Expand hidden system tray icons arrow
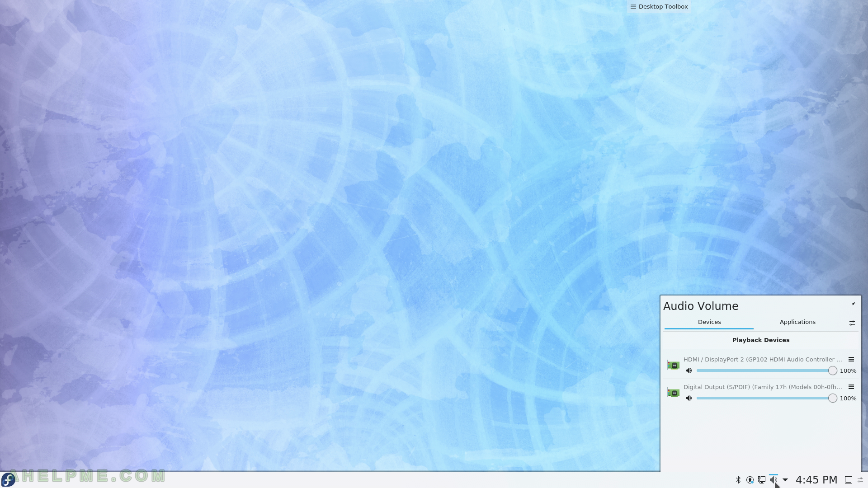Image resolution: width=868 pixels, height=488 pixels. pyautogui.click(x=785, y=480)
